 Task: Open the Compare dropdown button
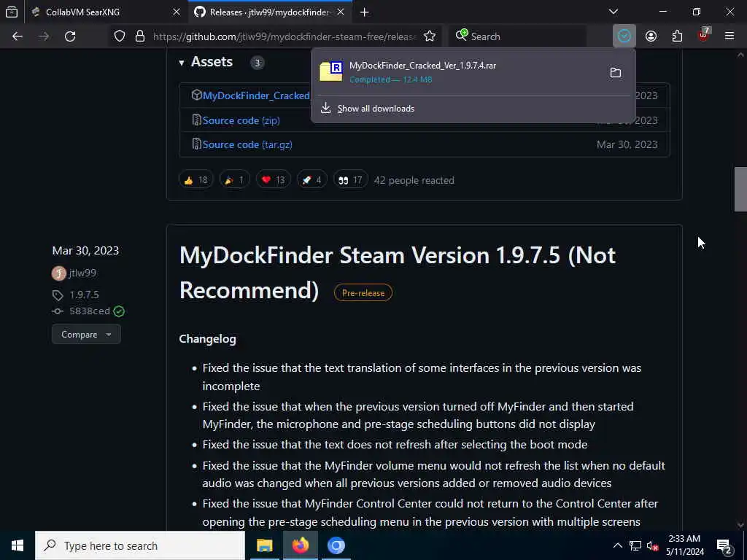[86, 334]
